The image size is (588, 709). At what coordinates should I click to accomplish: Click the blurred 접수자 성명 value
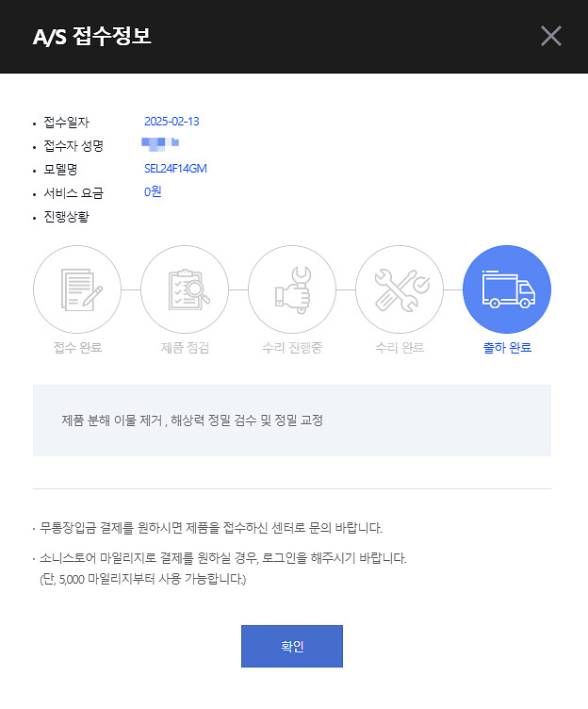click(x=160, y=145)
